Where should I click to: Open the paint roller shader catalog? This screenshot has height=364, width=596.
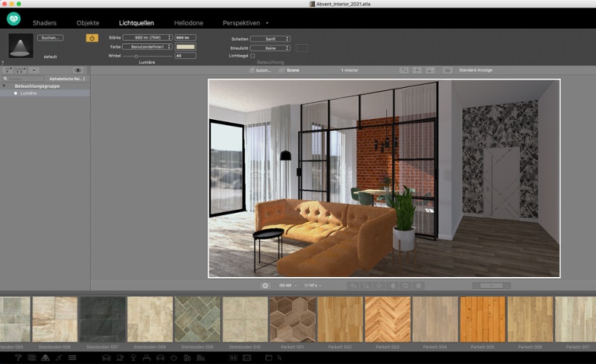[18, 357]
